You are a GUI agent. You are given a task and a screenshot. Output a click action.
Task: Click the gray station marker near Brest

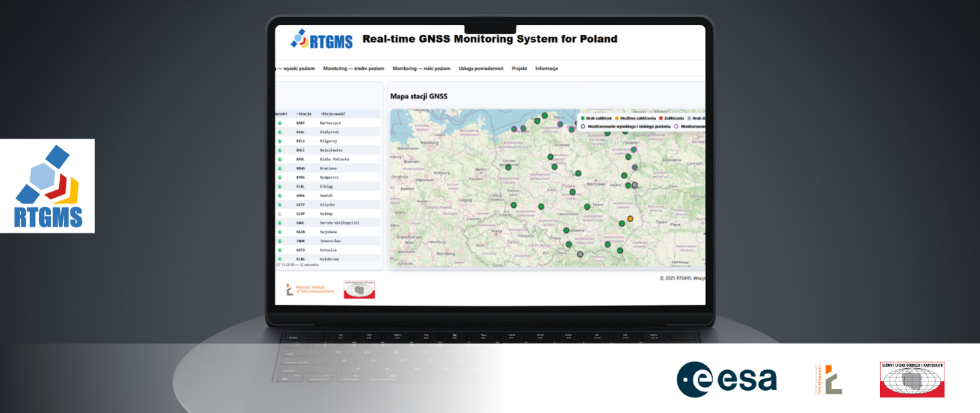point(634,185)
